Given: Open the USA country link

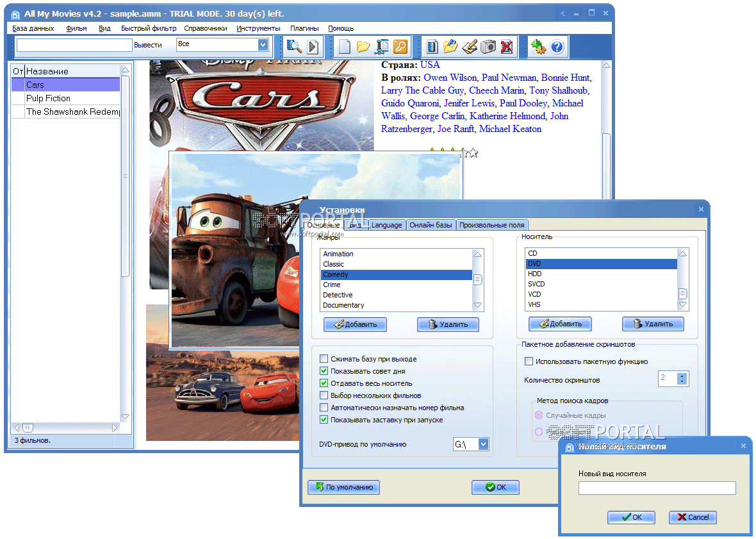Looking at the screenshot, I should [430, 65].
